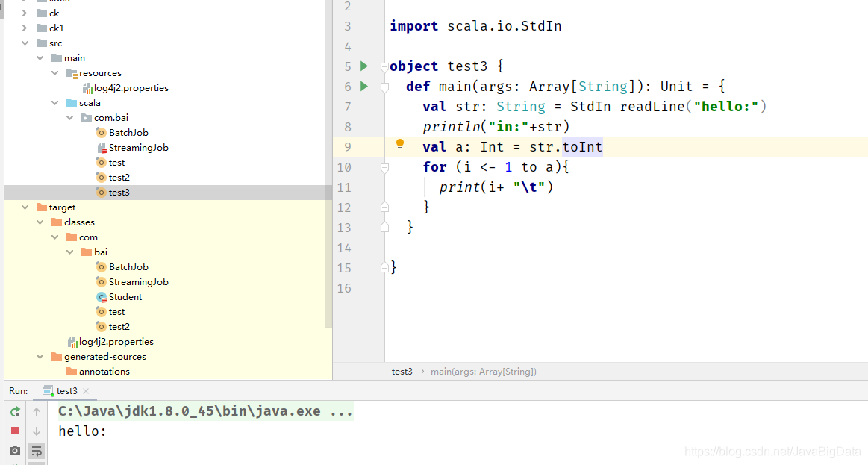The width and height of the screenshot is (868, 465).
Task: Collapse the resources folder
Action: 54,73
